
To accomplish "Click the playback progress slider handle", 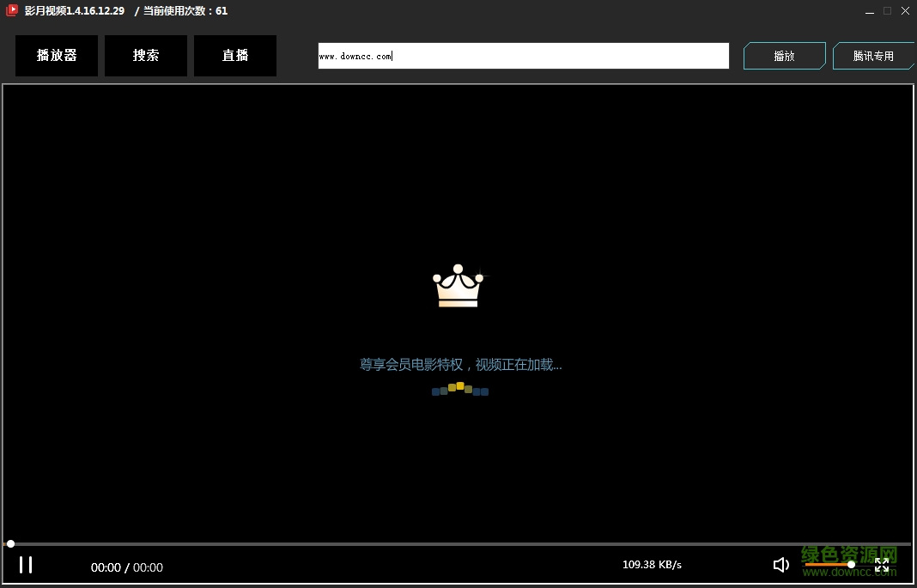I will (x=9, y=543).
